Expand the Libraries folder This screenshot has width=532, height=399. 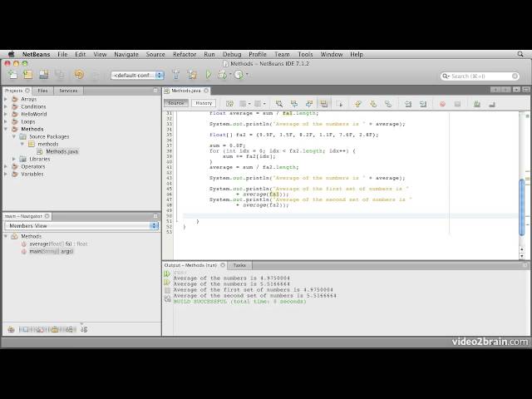[x=14, y=159]
